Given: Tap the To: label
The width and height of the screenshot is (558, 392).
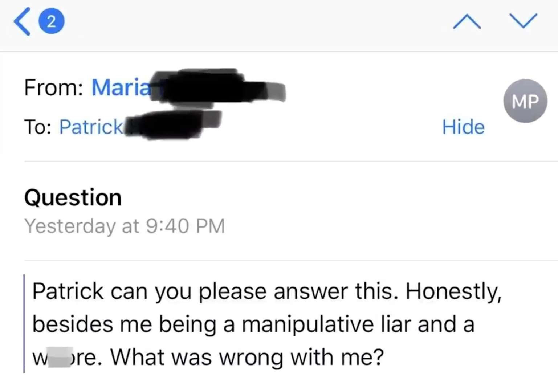Looking at the screenshot, I should (x=37, y=127).
